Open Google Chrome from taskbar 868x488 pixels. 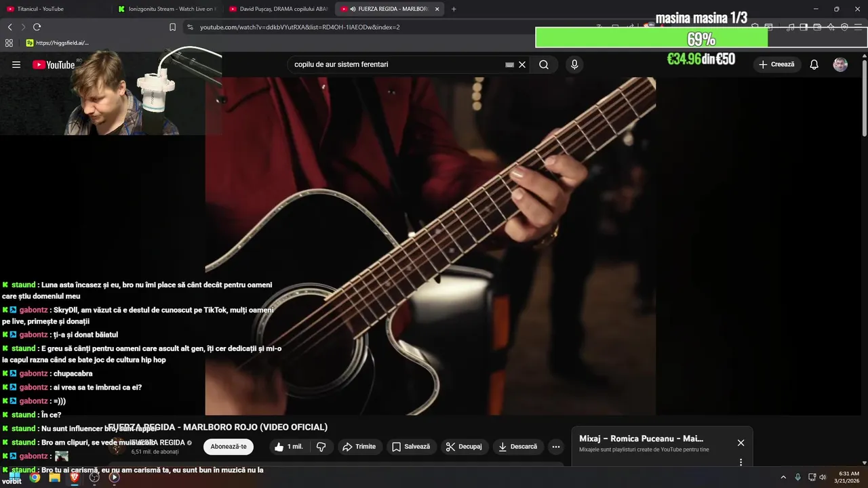pyautogui.click(x=35, y=477)
